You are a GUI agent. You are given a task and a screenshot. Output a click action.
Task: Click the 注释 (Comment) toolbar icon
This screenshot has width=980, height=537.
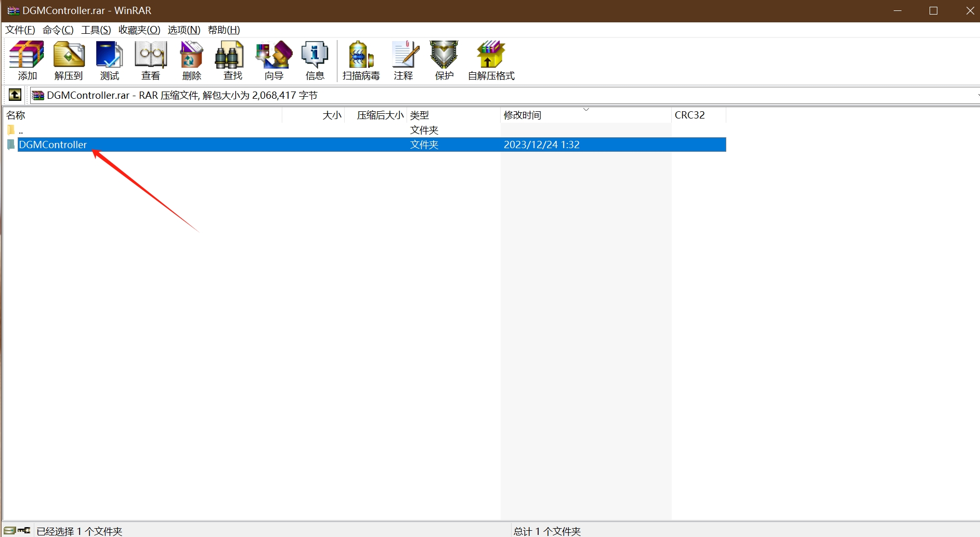pos(405,55)
